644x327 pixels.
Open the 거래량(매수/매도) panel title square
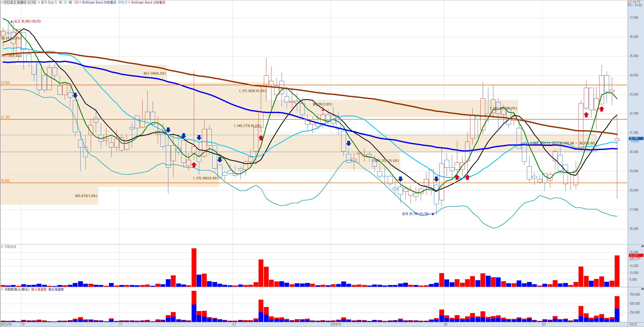[2, 289]
